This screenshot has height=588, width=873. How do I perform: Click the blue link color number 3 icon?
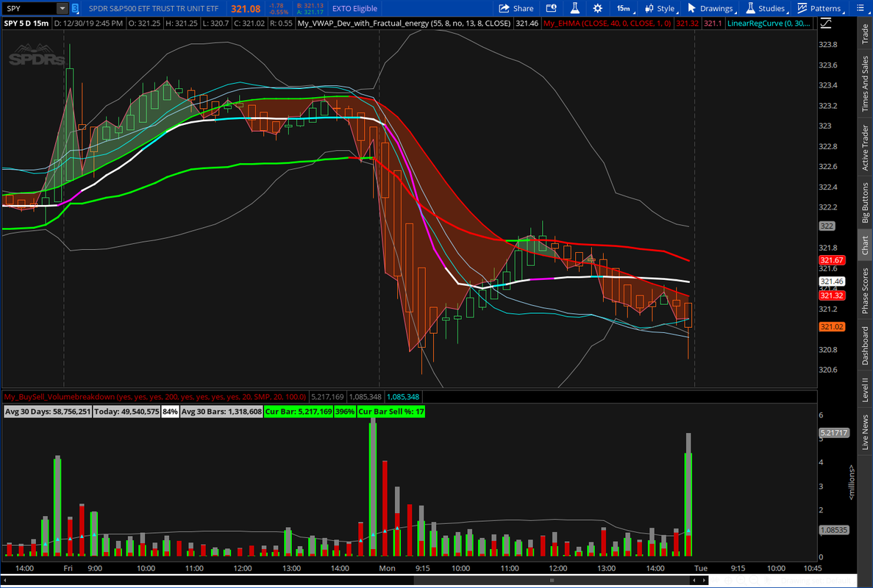click(x=75, y=8)
